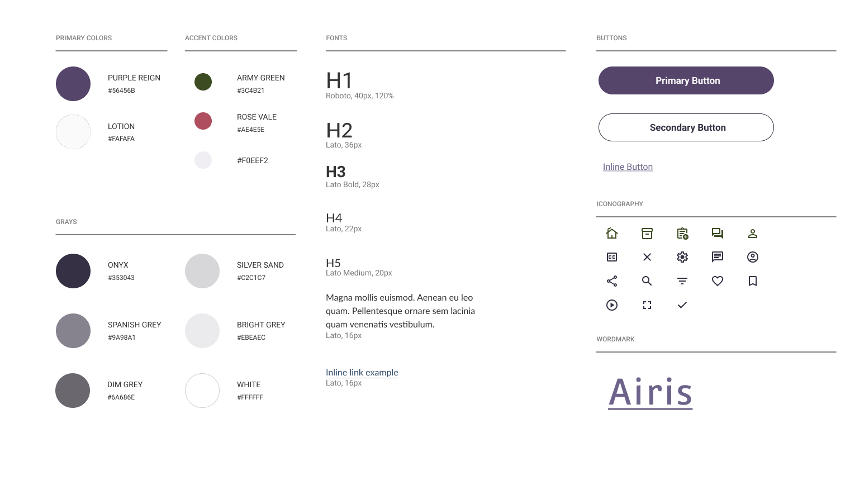Toggle the fullscreen corners icon
Viewport: 850px width, 504px height.
click(647, 305)
